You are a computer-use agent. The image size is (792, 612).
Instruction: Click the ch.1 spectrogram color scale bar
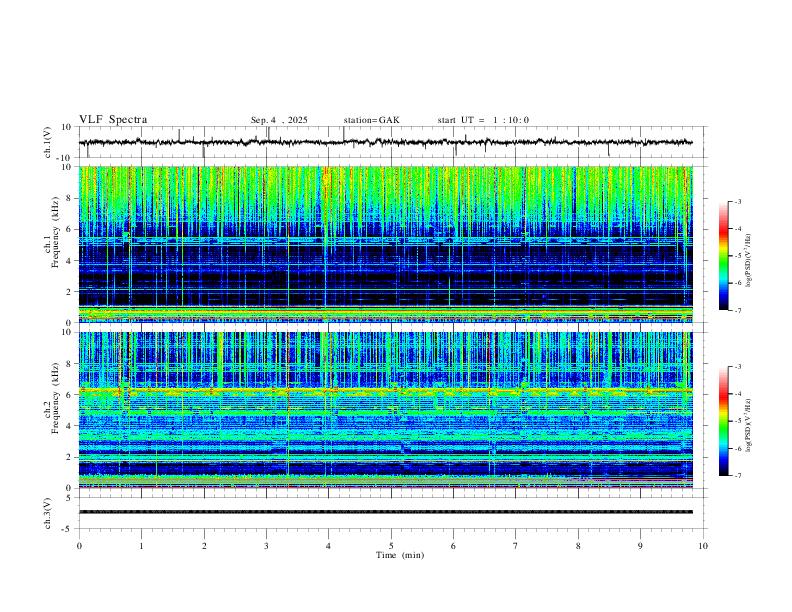point(724,256)
